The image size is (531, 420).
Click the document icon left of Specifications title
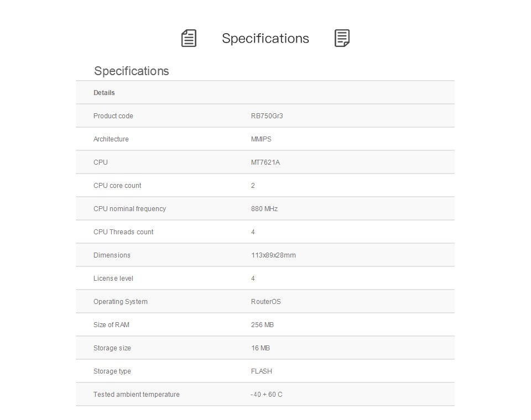point(189,38)
